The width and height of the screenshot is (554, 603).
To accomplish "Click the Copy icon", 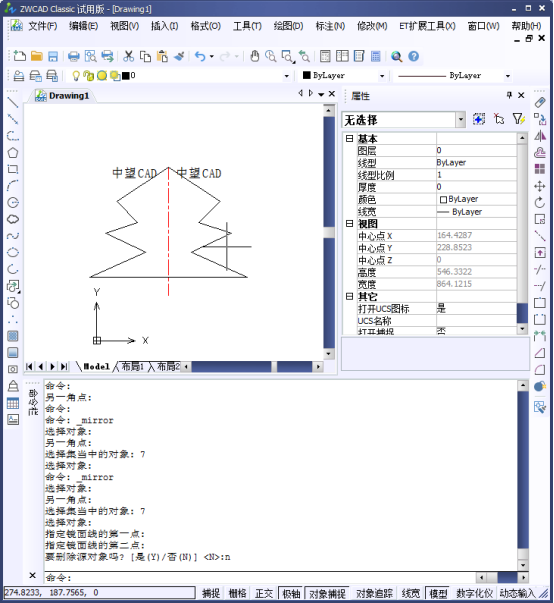I will [145, 56].
